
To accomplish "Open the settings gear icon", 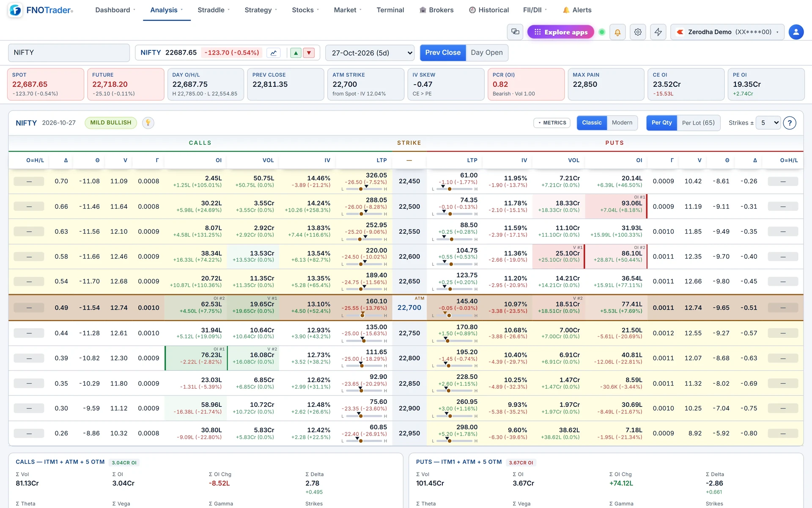I will tap(638, 32).
